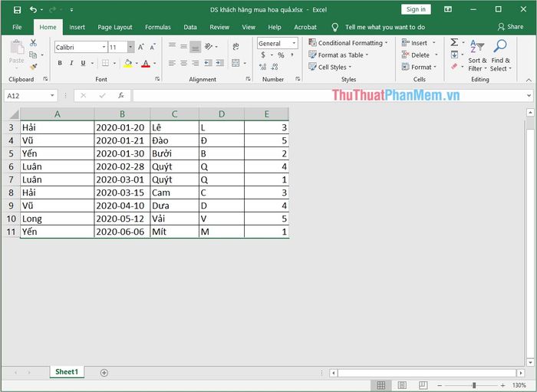Toggle Middle Align

(x=184, y=46)
